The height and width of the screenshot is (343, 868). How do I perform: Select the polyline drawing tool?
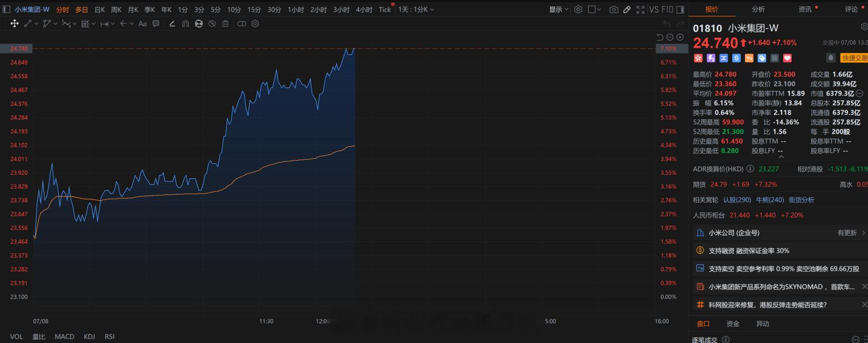tap(47, 23)
